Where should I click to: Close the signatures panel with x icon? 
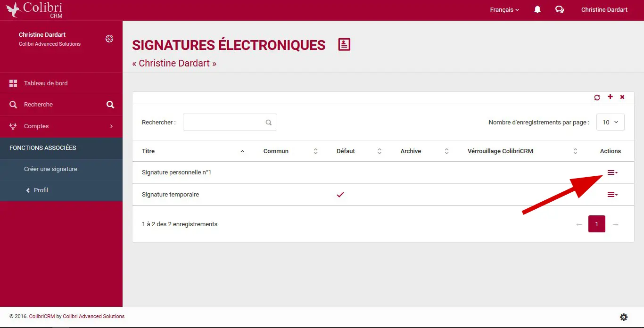pyautogui.click(x=622, y=97)
